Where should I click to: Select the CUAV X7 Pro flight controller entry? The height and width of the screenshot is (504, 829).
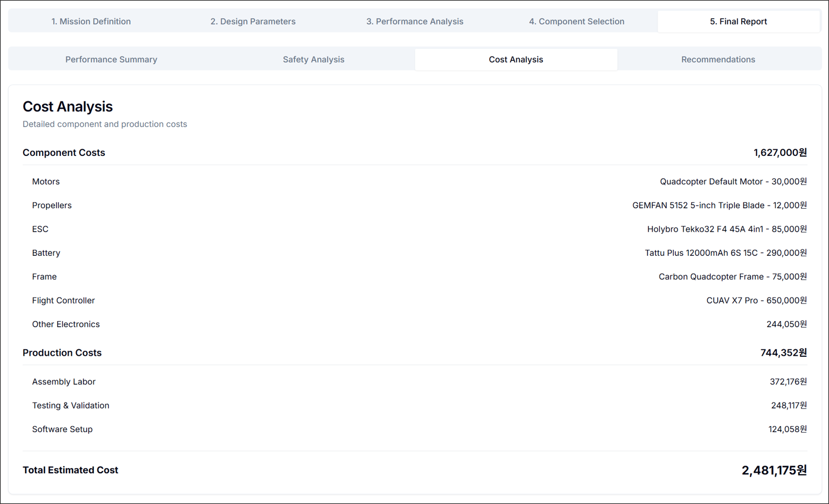[x=756, y=300]
